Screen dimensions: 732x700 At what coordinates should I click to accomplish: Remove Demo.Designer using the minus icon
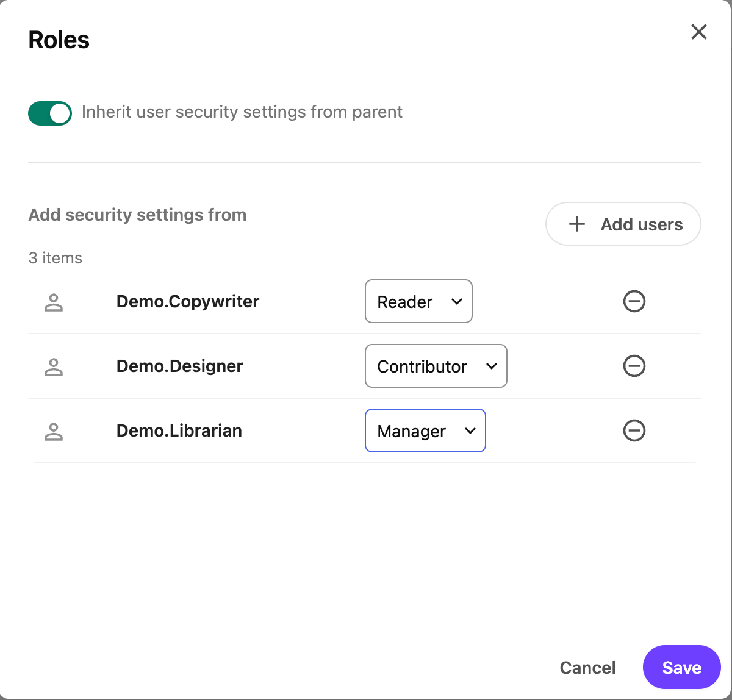(634, 366)
